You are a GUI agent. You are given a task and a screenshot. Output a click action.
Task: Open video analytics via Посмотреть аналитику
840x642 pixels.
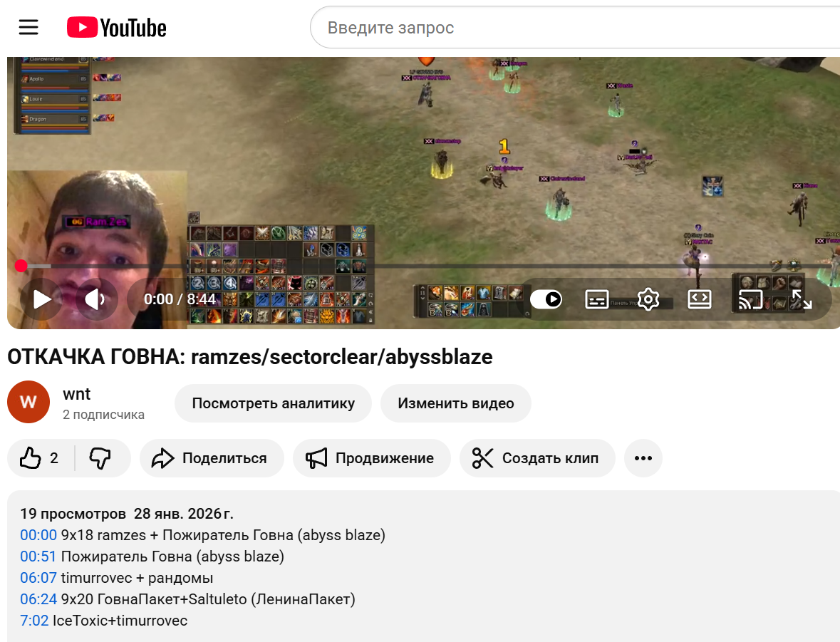pyautogui.click(x=273, y=403)
